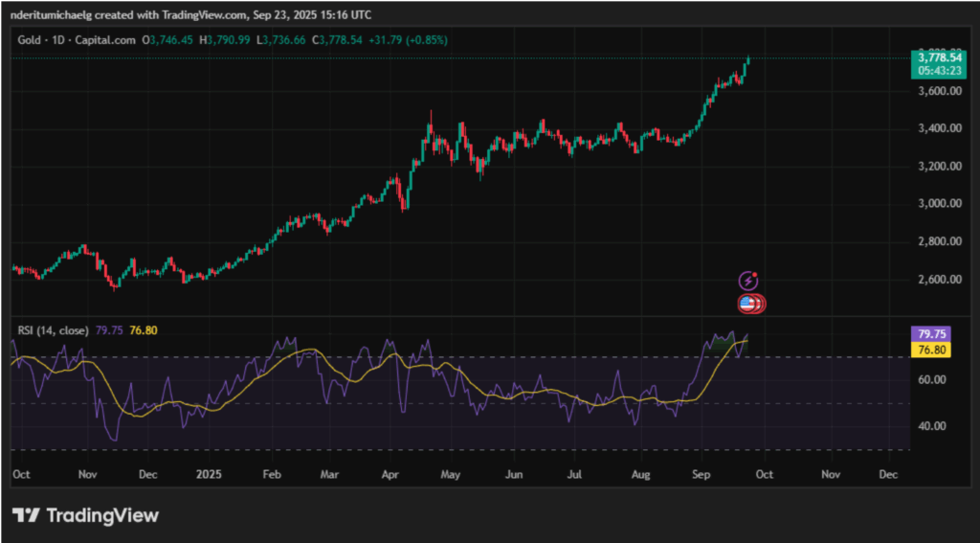Click the Feb label on time axis

[271, 475]
